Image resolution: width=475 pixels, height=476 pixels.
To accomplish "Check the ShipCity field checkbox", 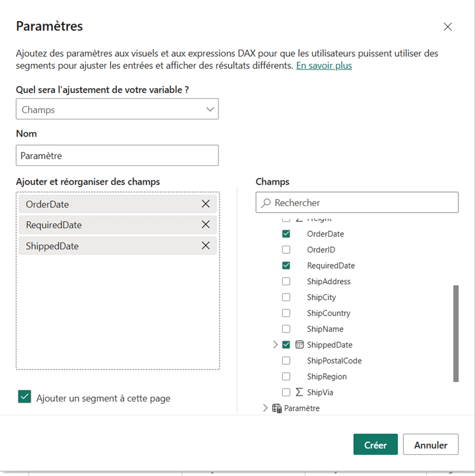I will click(x=286, y=297).
